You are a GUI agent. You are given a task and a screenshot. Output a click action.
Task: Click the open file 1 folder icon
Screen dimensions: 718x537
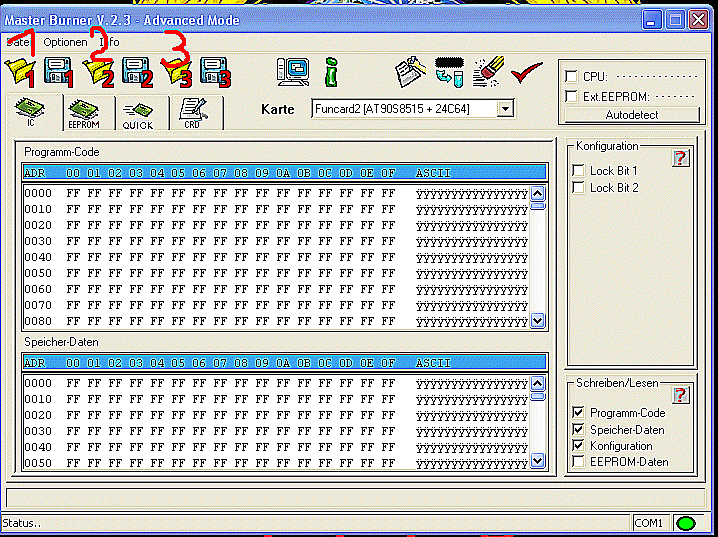(18, 69)
